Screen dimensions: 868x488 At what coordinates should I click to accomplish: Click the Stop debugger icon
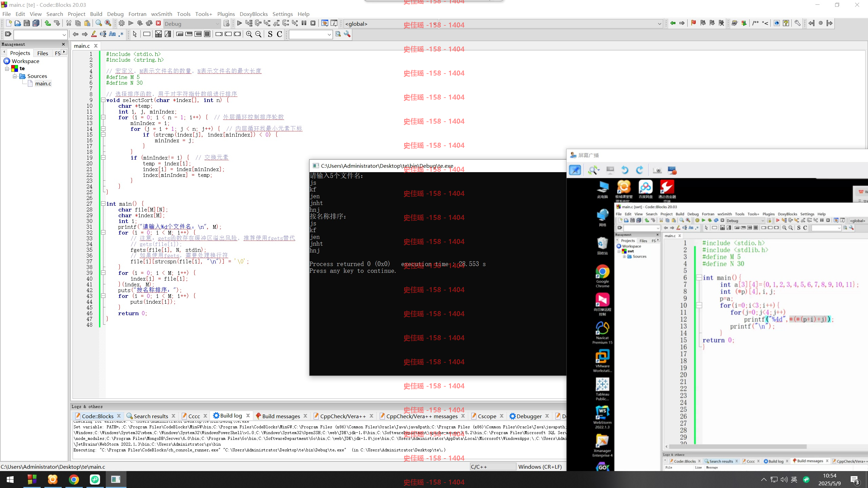(x=313, y=23)
